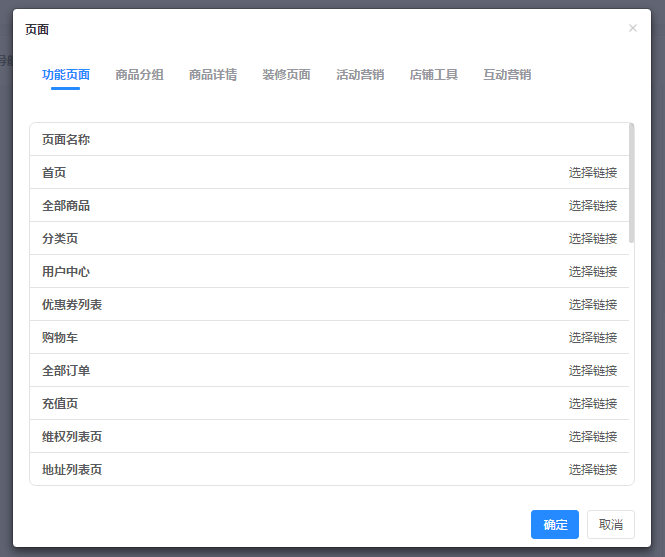This screenshot has height=557, width=665.
Task: Open the 装修页面 tab
Action: [x=286, y=75]
